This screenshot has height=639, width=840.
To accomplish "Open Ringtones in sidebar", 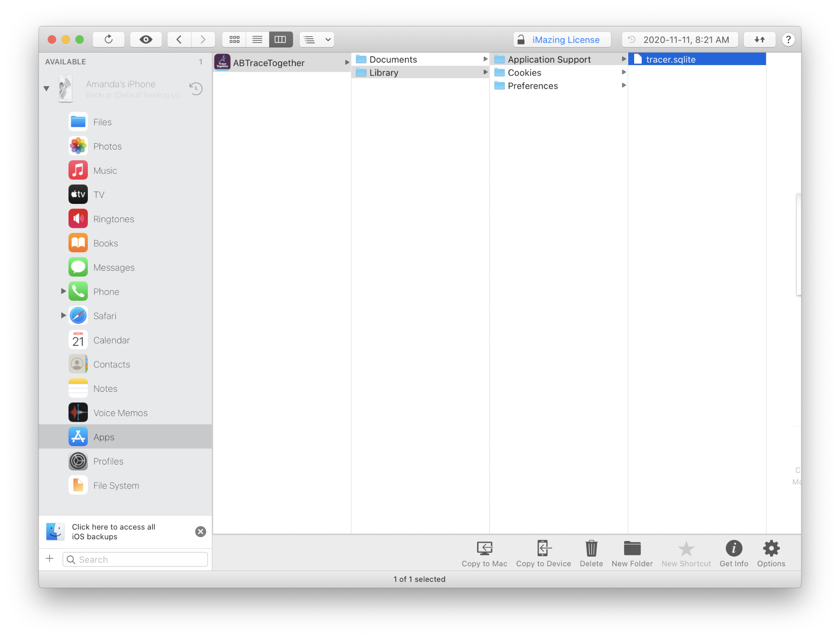I will [x=125, y=219].
